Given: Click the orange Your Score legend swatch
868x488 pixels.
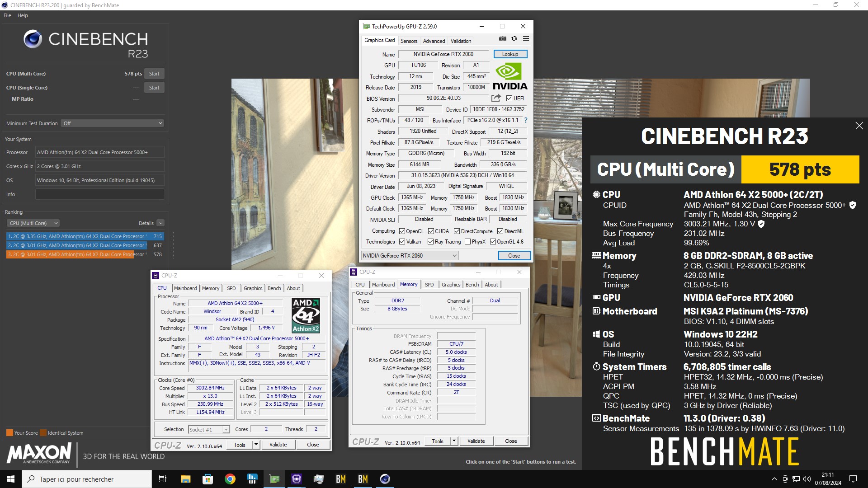Looking at the screenshot, I should click(9, 433).
